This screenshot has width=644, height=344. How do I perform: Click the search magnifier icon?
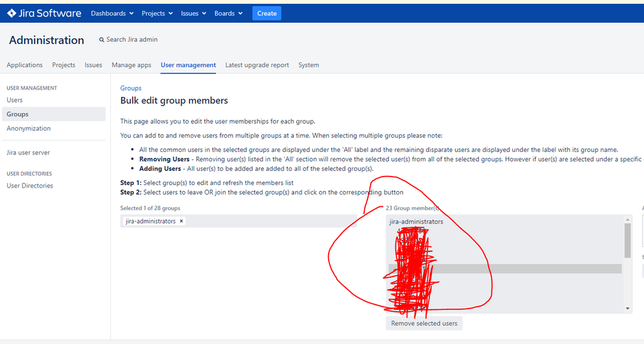pos(101,40)
